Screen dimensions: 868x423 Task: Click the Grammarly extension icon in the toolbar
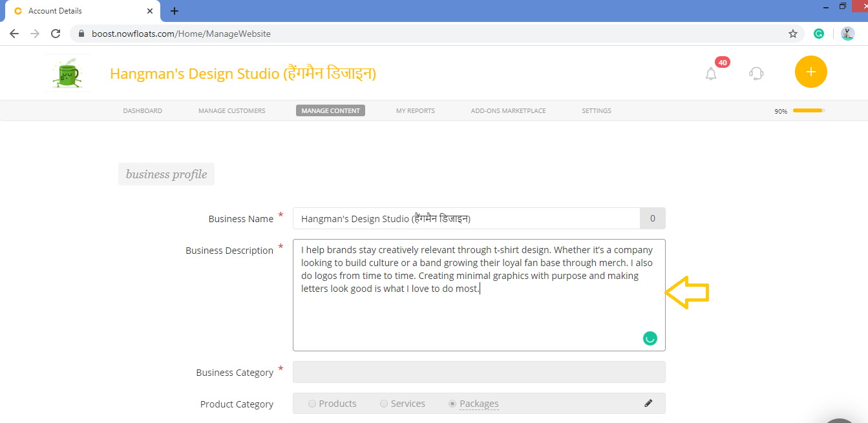818,33
